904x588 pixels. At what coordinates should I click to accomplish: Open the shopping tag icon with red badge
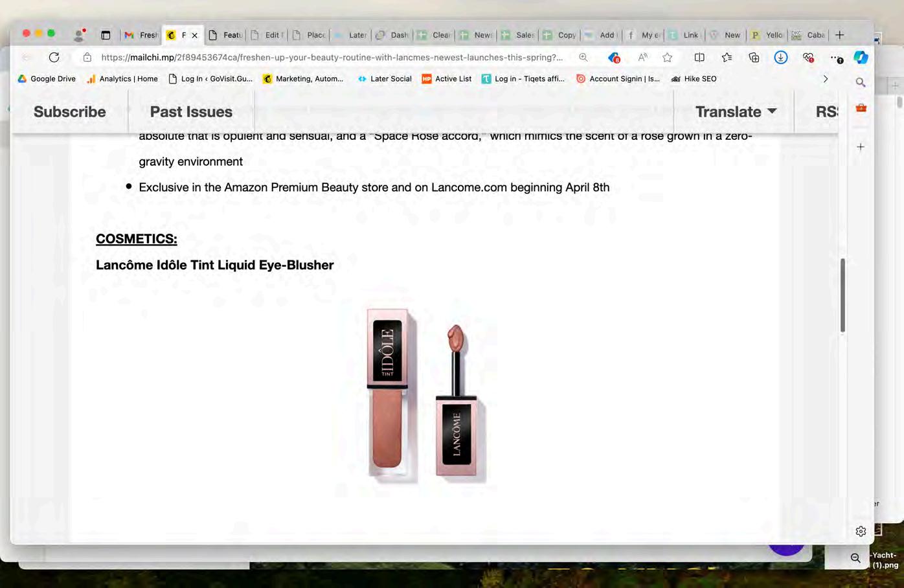(x=615, y=58)
